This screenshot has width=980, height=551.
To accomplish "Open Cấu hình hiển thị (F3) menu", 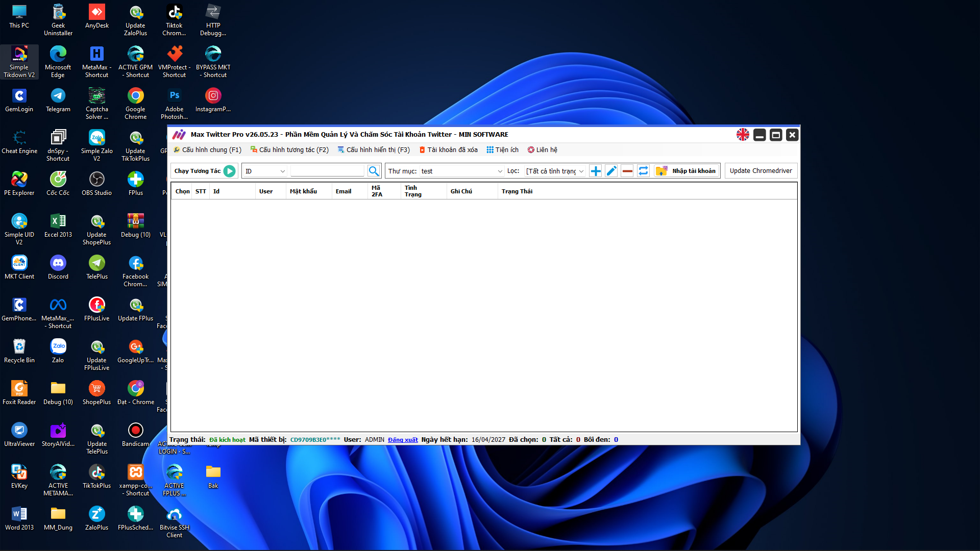I will [374, 150].
